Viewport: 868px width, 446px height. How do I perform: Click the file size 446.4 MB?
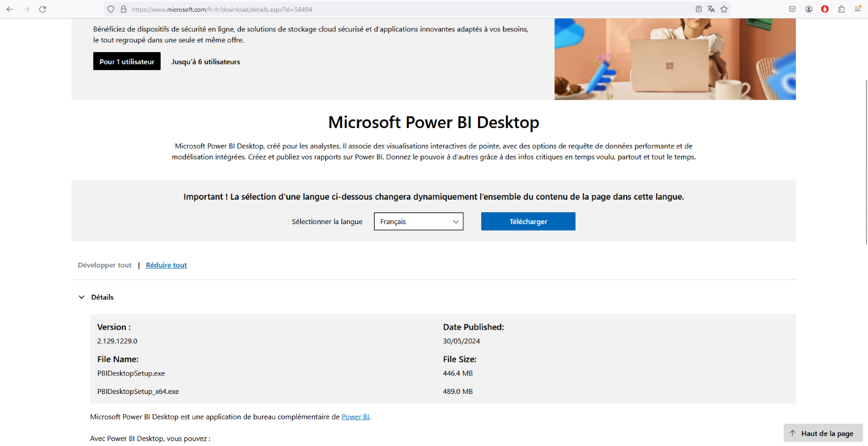458,373
